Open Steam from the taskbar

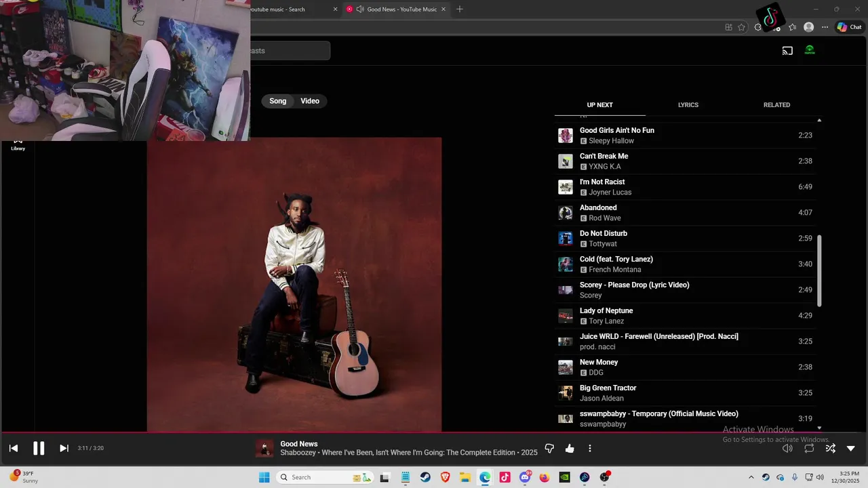[x=425, y=477]
